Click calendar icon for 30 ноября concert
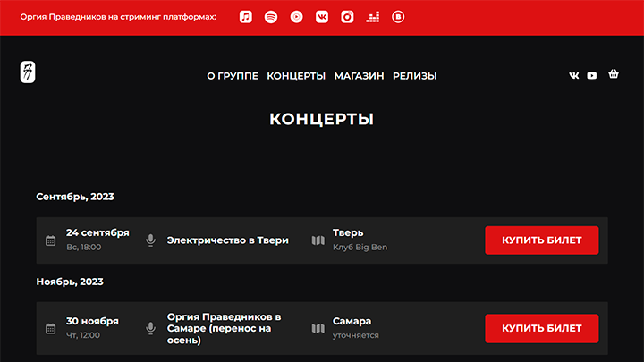Viewport: 644px width, 362px height. [50, 329]
